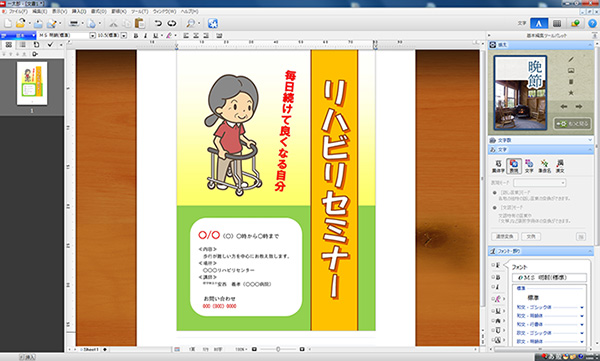This screenshot has height=361, width=600.
Task: Click the pencil icon in the cover panel
Action: pos(571,59)
